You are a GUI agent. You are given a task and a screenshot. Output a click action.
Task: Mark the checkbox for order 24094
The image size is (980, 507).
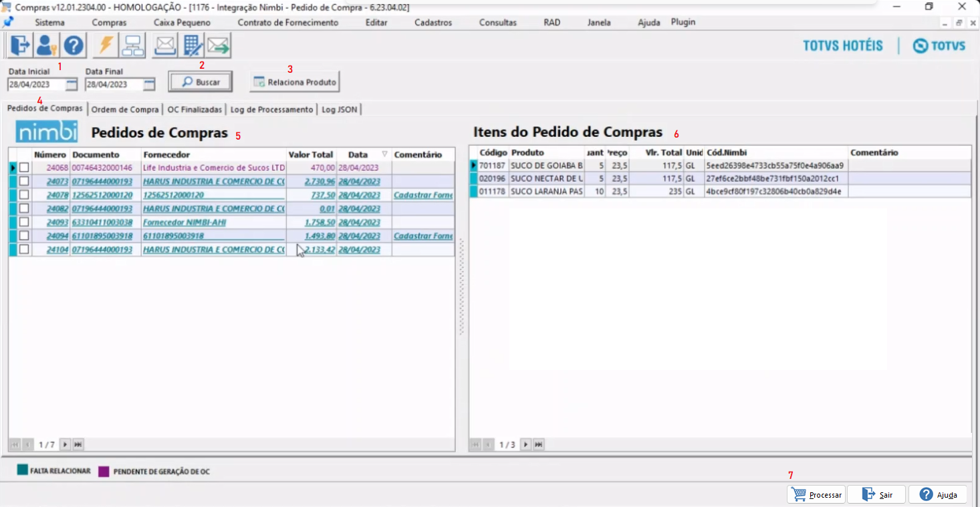point(24,236)
